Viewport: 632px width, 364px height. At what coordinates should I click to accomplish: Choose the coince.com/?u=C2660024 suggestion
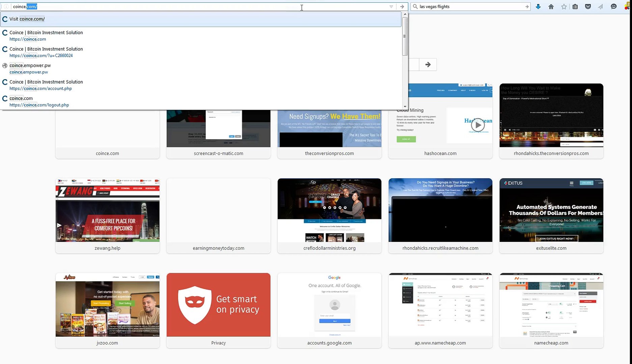tap(201, 52)
